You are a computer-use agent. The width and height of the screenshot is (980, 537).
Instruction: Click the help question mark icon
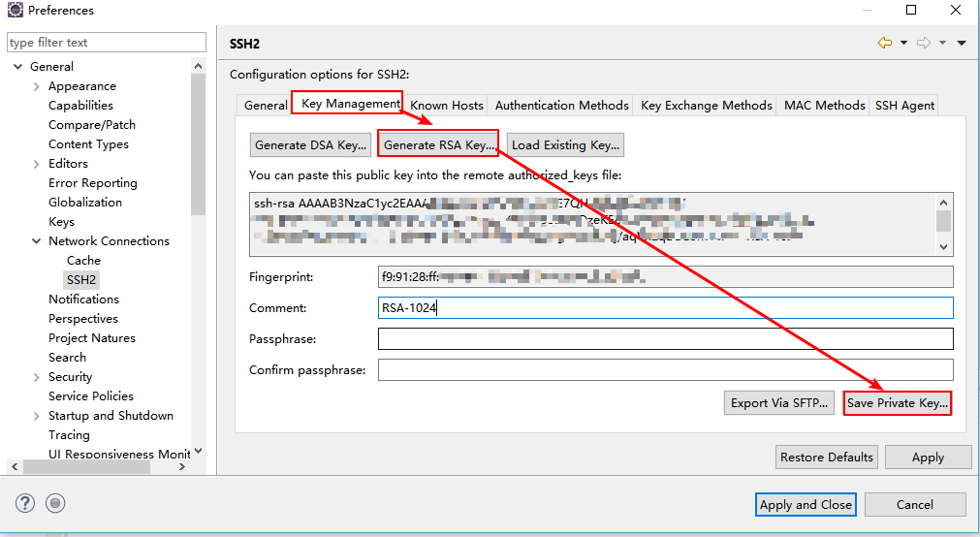click(x=25, y=503)
